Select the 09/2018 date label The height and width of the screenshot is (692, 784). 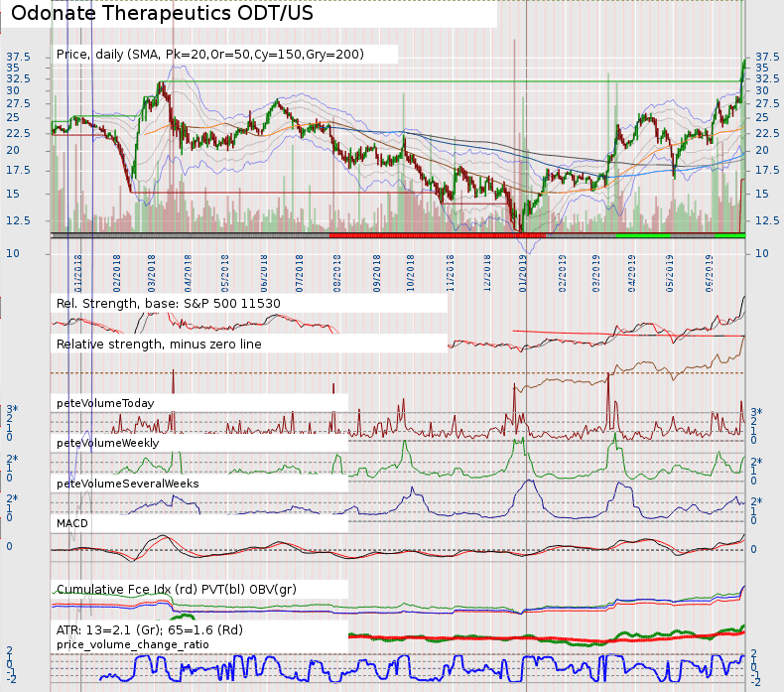click(x=376, y=274)
